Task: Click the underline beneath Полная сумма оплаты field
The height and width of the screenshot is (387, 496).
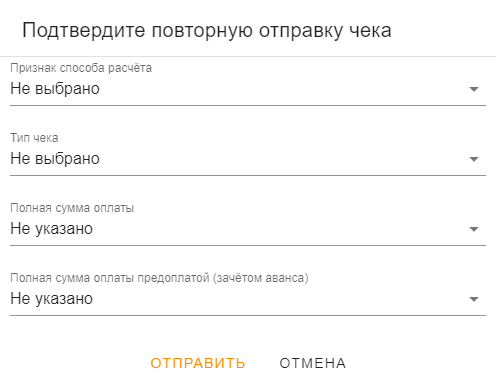Action: tap(248, 245)
